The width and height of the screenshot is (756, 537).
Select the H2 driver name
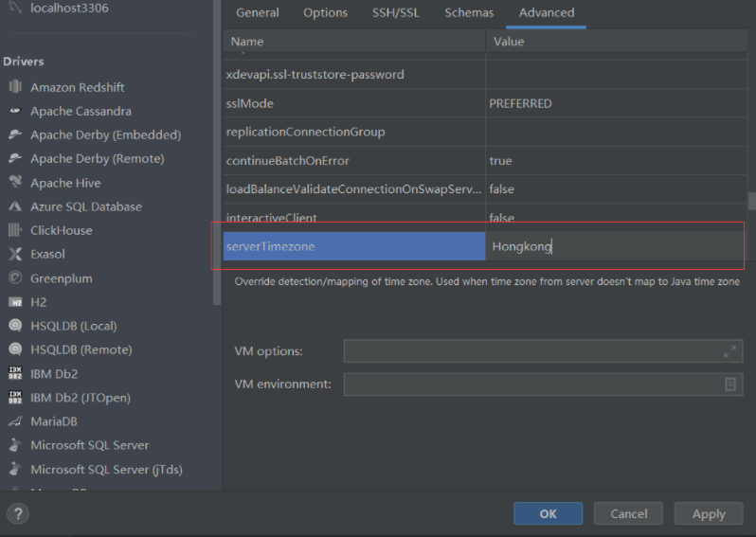39,302
